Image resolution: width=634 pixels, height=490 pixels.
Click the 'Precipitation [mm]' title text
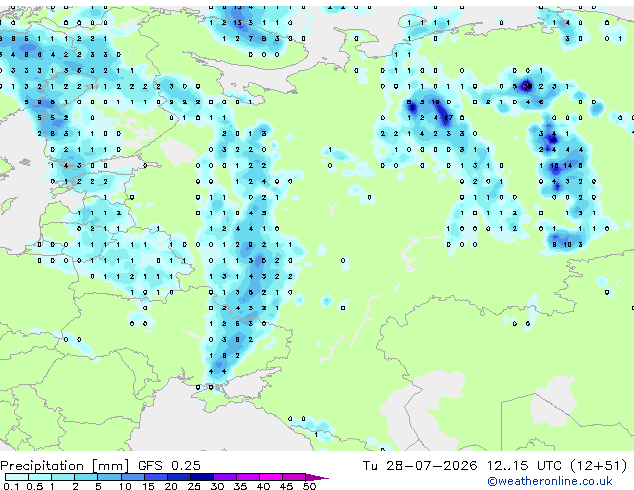(65, 466)
